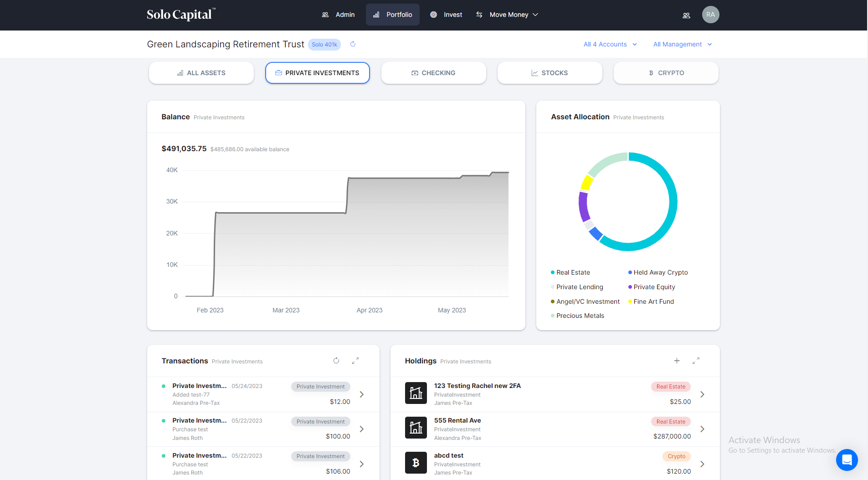Image resolution: width=868 pixels, height=480 pixels.
Task: Open the All Management dropdown
Action: tap(682, 44)
